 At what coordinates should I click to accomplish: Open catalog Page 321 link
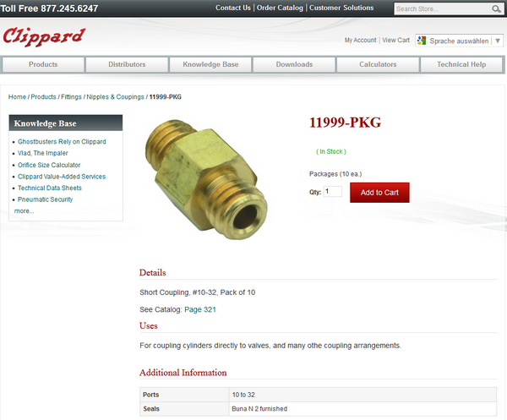[200, 309]
